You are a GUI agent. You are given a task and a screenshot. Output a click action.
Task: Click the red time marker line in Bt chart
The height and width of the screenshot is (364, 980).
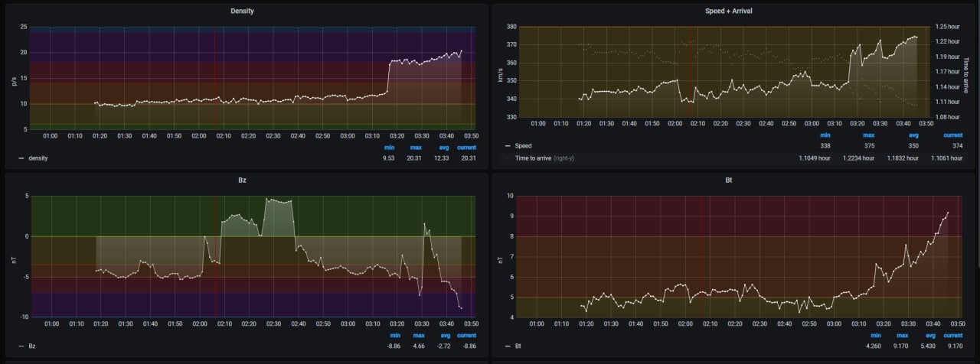[701, 256]
